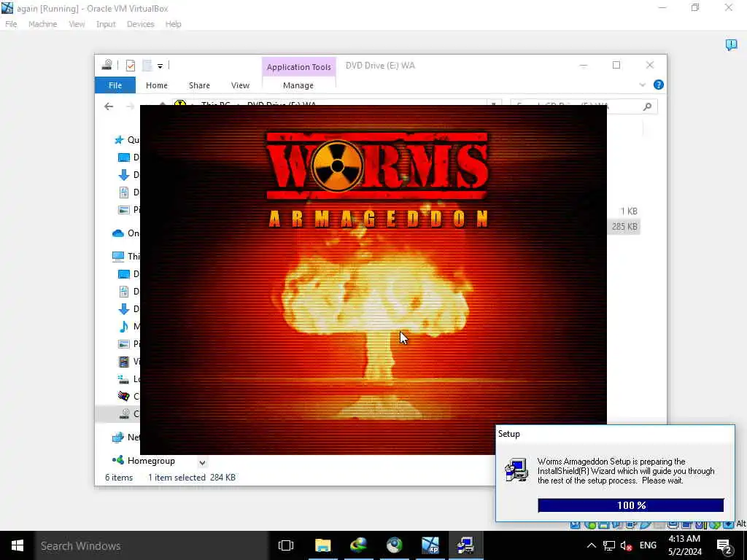Switch to Explorer View ribbon tab
The image size is (747, 560).
(240, 85)
